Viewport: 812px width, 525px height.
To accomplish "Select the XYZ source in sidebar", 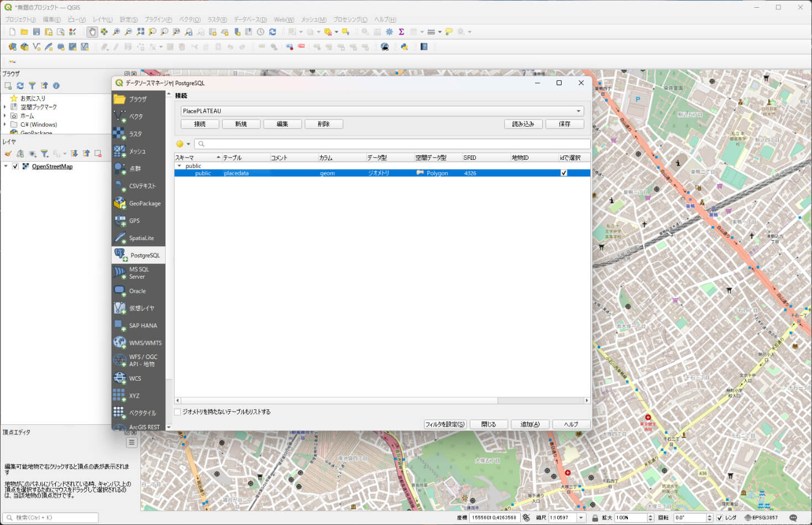I will pyautogui.click(x=138, y=396).
